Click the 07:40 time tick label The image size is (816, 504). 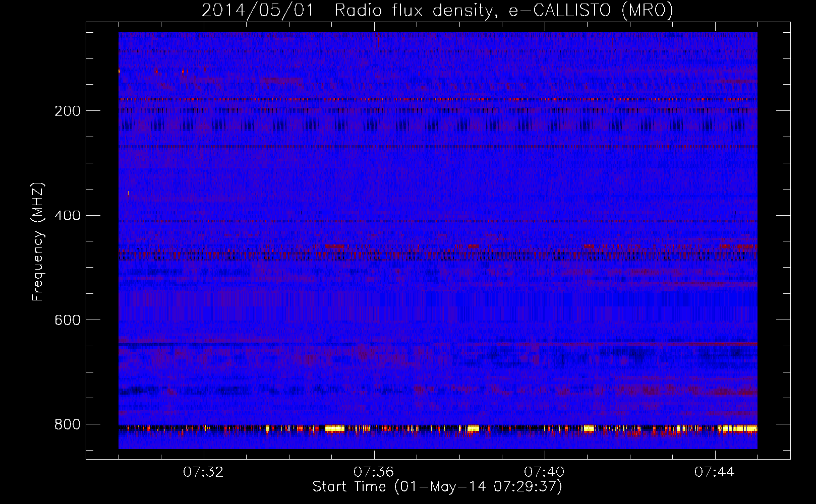point(544,472)
